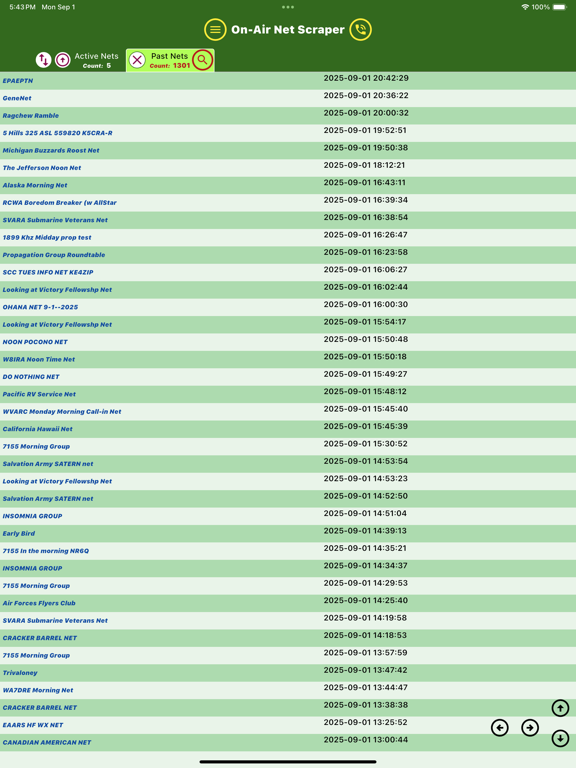The image size is (576, 768).
Task: Tap the battery indicator icon
Action: tap(560, 7)
